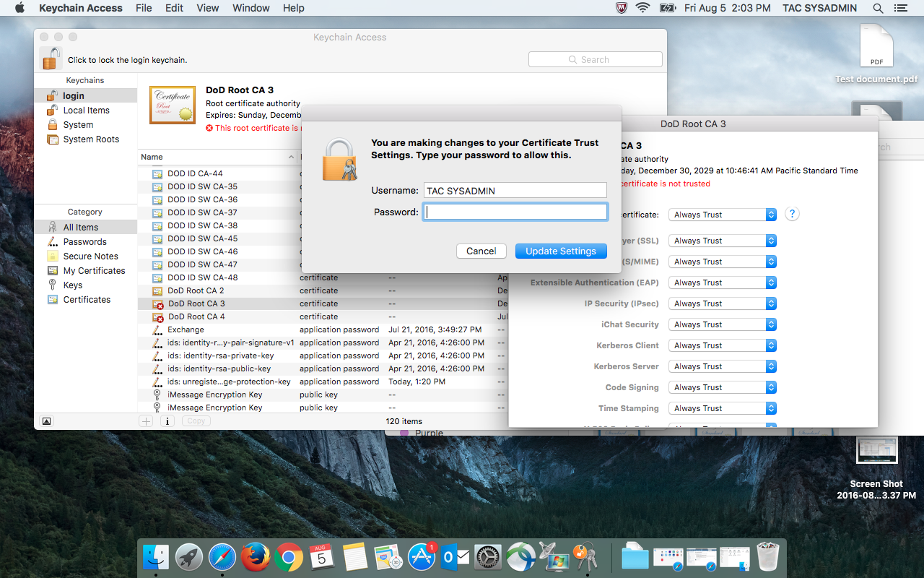The height and width of the screenshot is (578, 924).
Task: Click the Keychain Access Dock icon
Action: click(587, 557)
